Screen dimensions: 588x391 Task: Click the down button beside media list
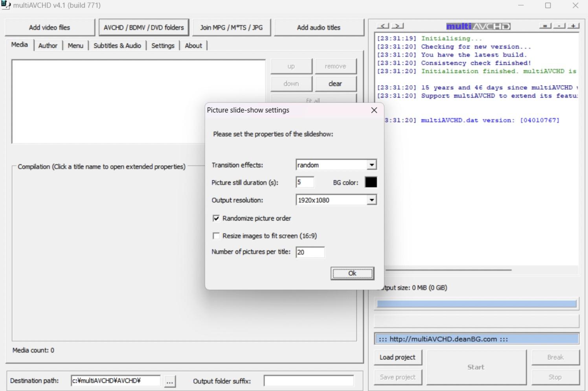(x=291, y=83)
